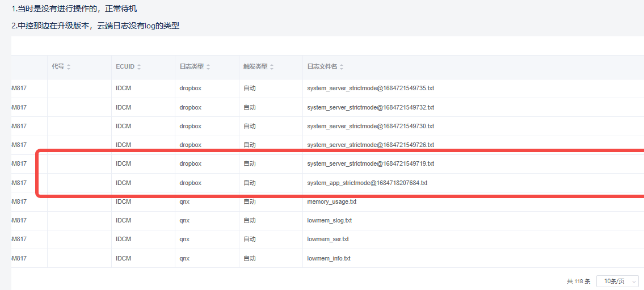Select system_server_strictmode@1684721549726.txt file name
644x290 pixels.
point(371,145)
